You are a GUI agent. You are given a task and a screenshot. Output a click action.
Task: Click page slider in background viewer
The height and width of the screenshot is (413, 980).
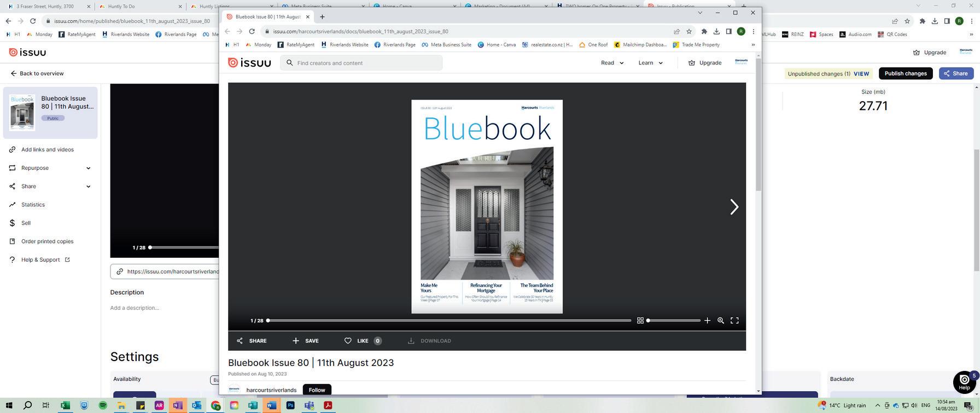tap(184, 247)
